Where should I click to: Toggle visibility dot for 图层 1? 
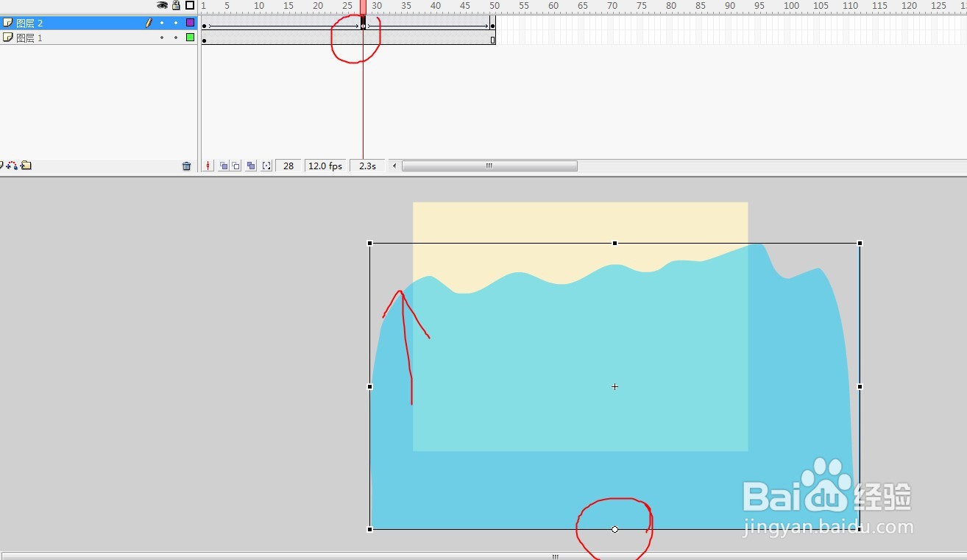point(162,38)
